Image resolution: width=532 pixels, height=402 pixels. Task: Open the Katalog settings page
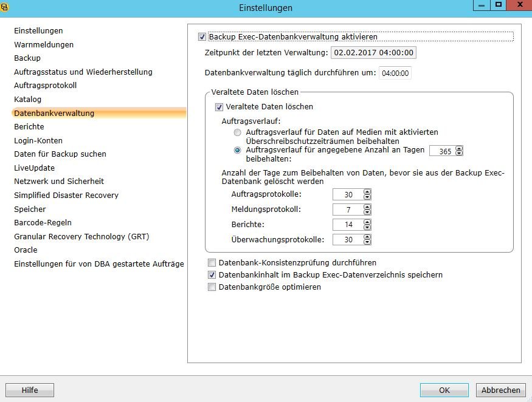[x=27, y=100]
